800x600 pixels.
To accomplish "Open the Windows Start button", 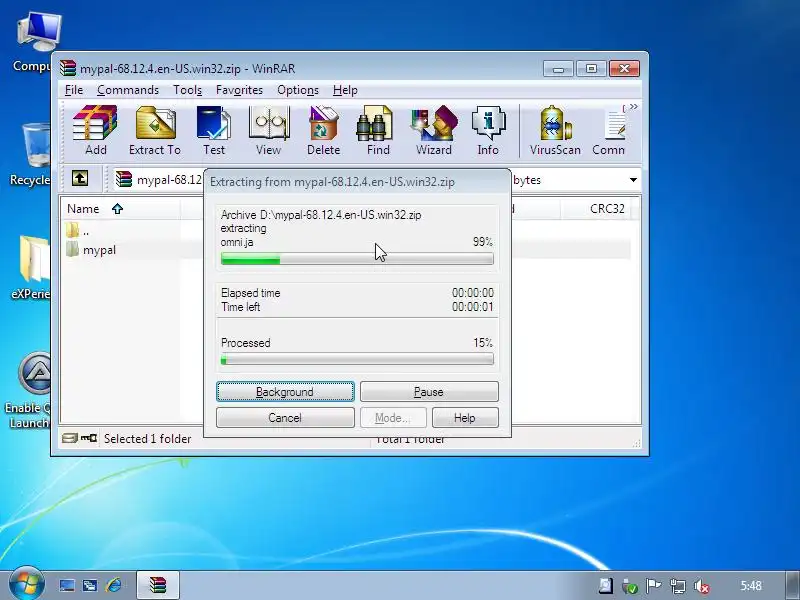I will (x=27, y=584).
